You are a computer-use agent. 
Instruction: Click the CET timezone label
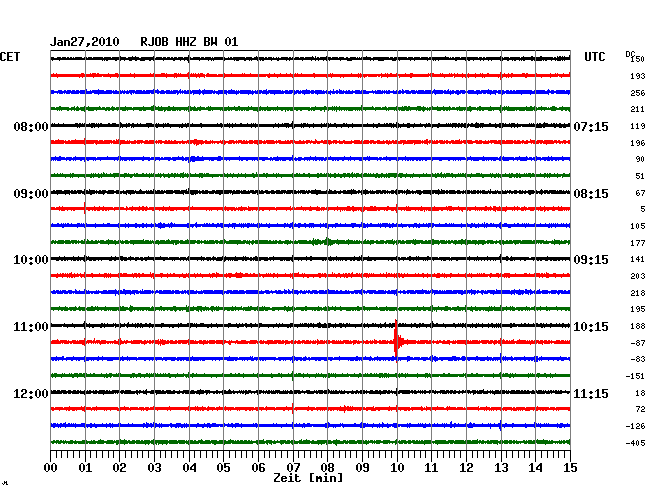pos(10,57)
